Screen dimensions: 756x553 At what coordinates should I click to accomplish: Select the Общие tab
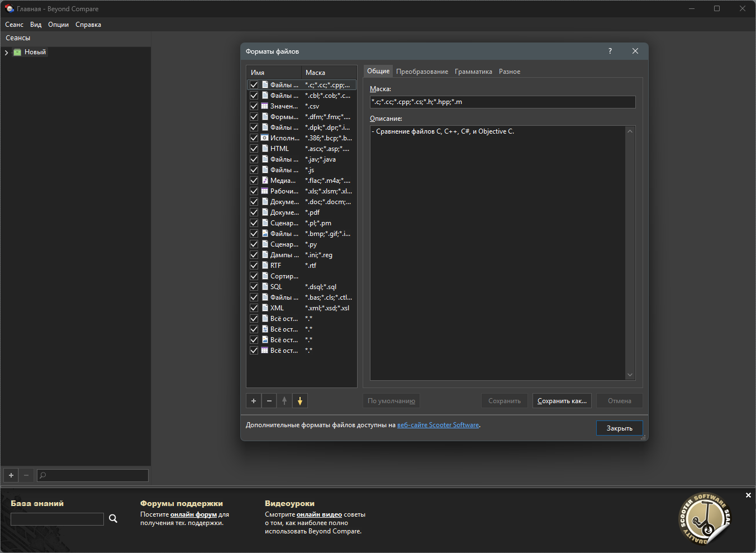tap(378, 71)
